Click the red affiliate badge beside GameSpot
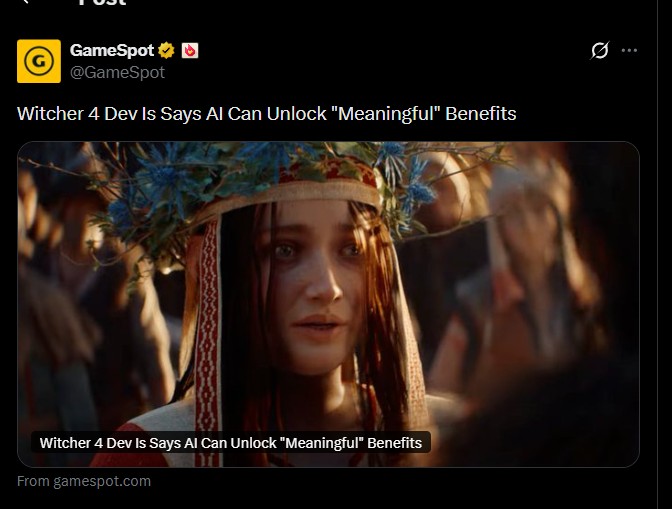Viewport: 672px width, 509px height. [x=190, y=51]
